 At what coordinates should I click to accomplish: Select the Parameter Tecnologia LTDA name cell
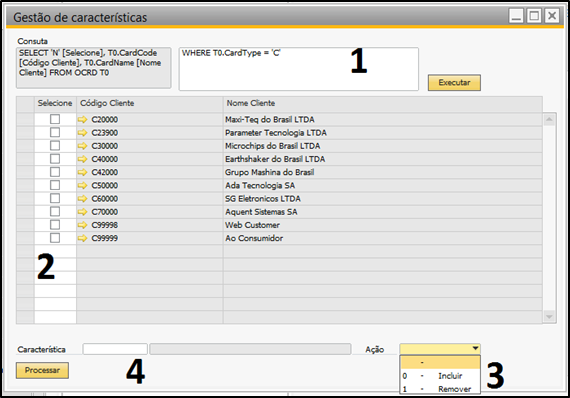(x=382, y=133)
